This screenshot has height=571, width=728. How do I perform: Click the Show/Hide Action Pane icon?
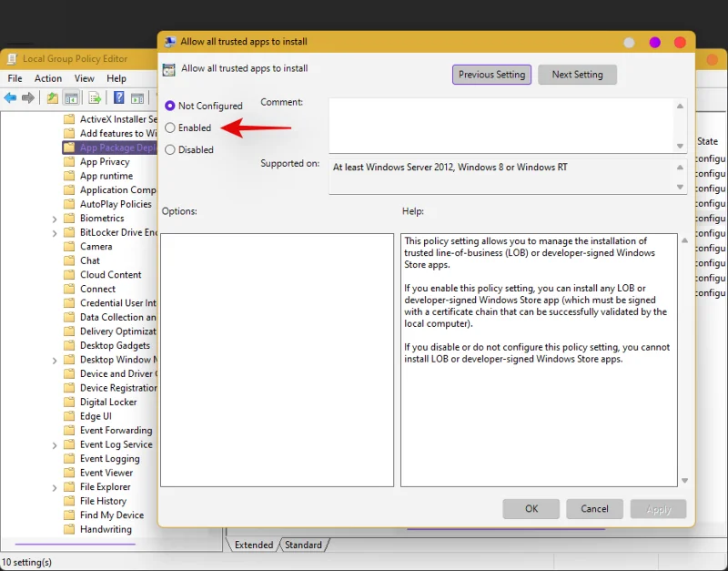[x=137, y=98]
